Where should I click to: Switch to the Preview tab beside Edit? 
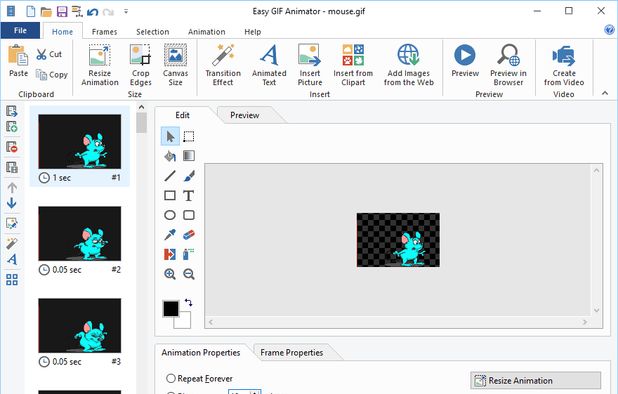click(245, 115)
